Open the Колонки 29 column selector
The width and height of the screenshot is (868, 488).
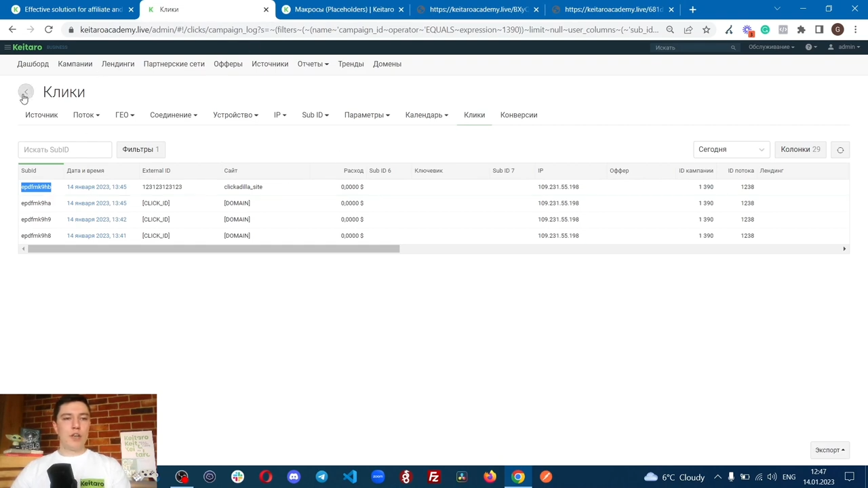800,150
